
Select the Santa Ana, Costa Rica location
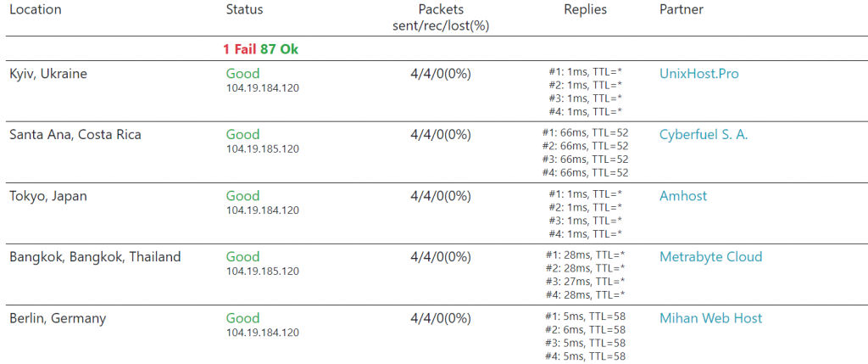[75, 135]
